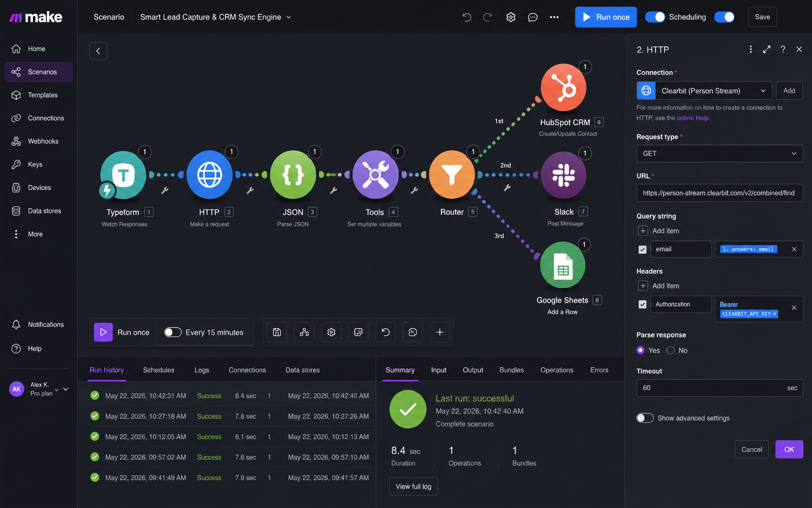
Task: Select Yes for Parse response
Action: point(640,350)
